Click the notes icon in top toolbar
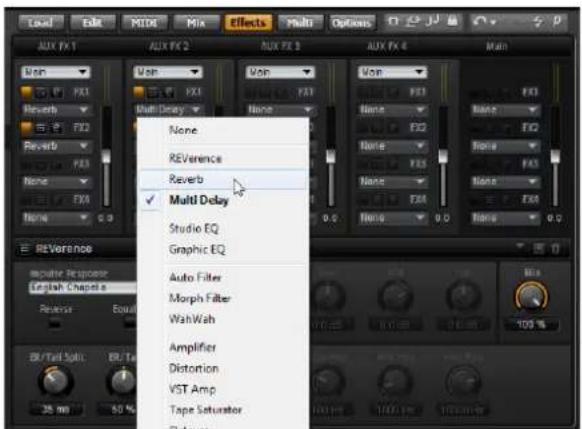582x429 pixels. click(x=433, y=21)
